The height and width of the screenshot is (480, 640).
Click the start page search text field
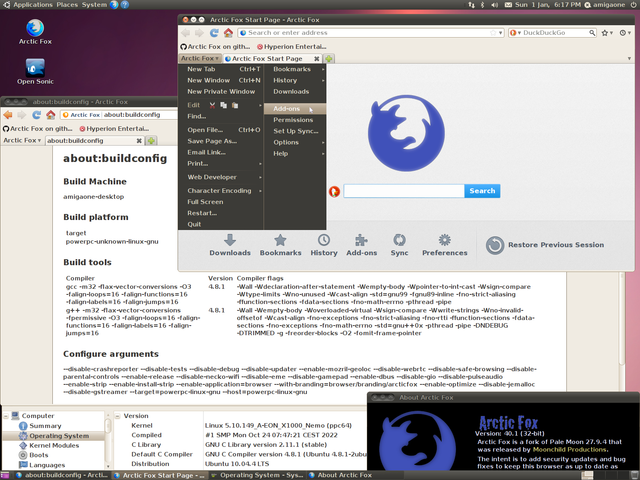coord(404,191)
